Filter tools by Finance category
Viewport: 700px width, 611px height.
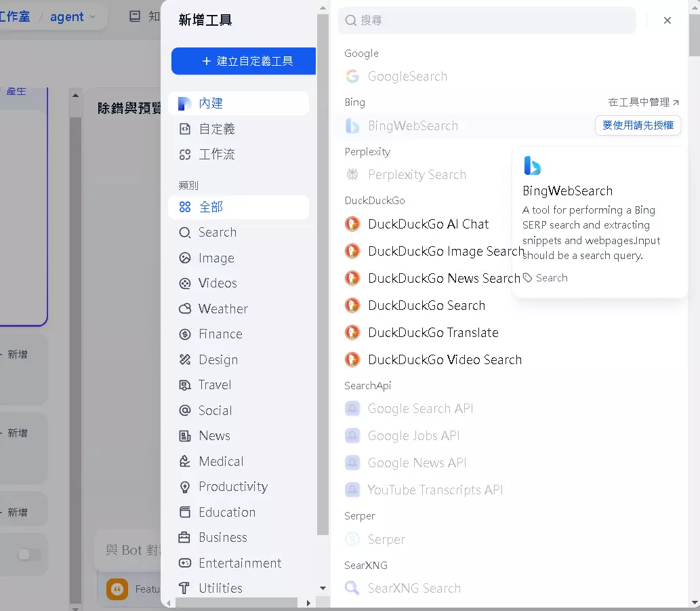pos(239,334)
